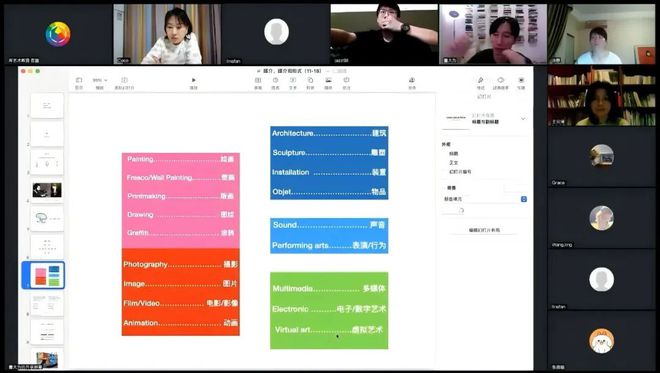Screen dimensions: 660x373
Task: Click the Printmaking line on slide
Action: 181,196
